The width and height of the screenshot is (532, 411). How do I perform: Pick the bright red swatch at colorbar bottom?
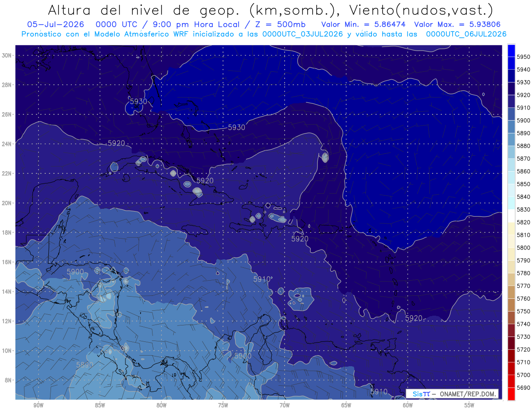point(511,394)
